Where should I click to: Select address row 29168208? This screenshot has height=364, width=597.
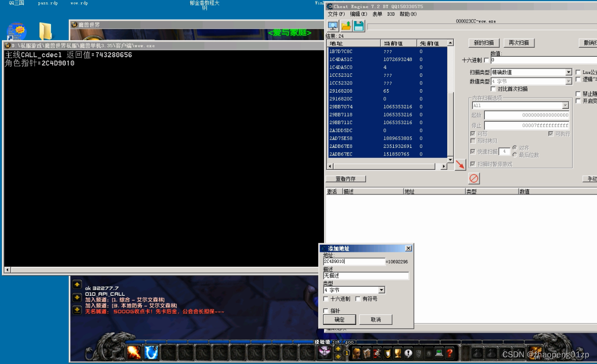(387, 91)
